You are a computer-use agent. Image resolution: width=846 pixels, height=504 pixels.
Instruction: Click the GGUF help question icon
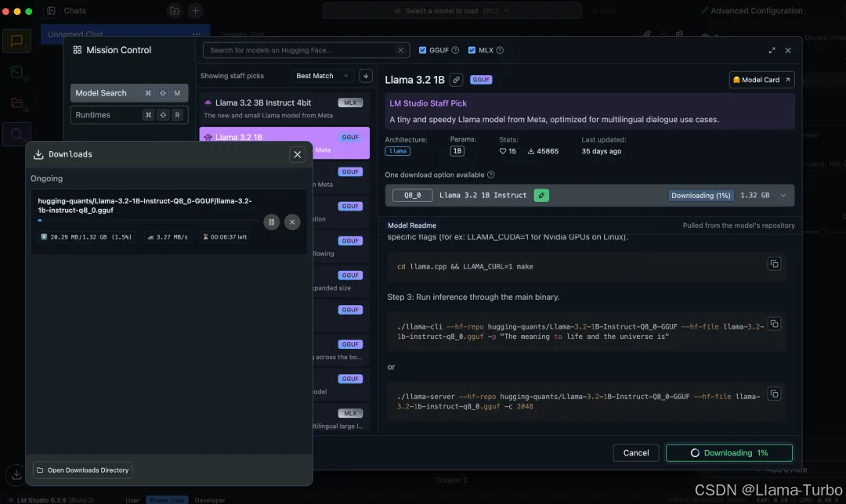coord(455,50)
